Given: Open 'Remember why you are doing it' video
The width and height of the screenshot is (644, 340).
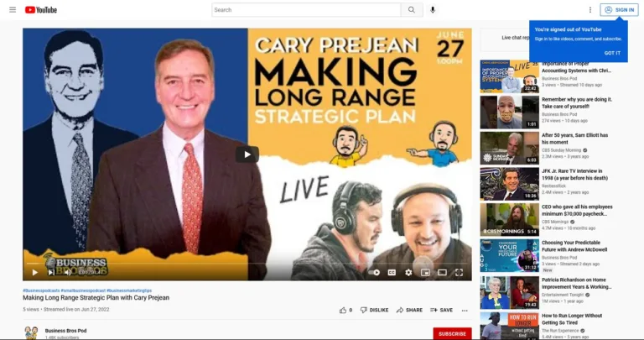Looking at the screenshot, I should tap(577, 102).
